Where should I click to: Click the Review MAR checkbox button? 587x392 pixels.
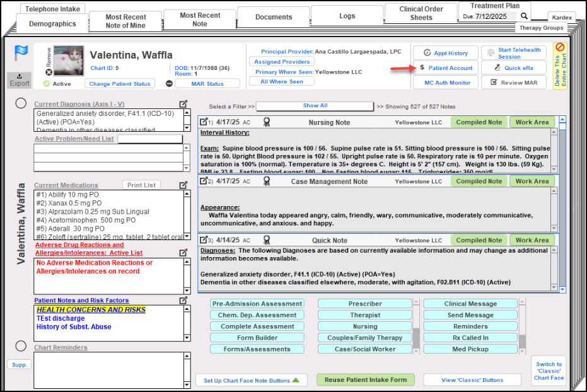[x=514, y=83]
